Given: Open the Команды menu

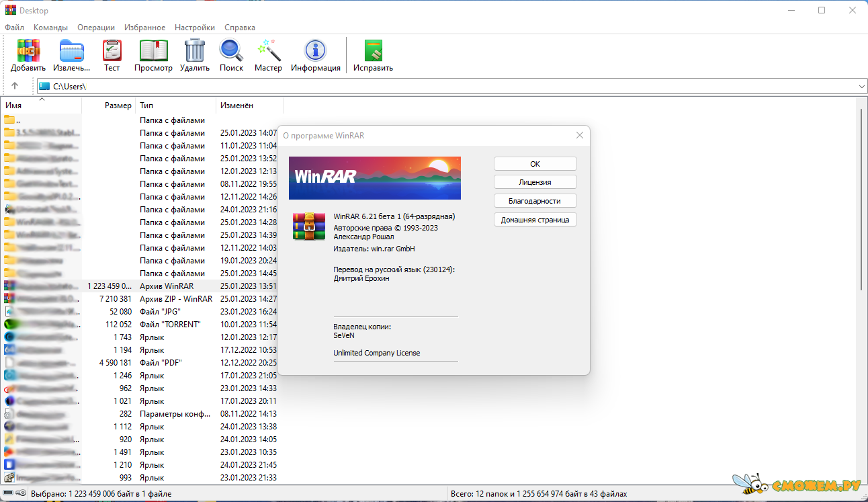Looking at the screenshot, I should [x=50, y=28].
